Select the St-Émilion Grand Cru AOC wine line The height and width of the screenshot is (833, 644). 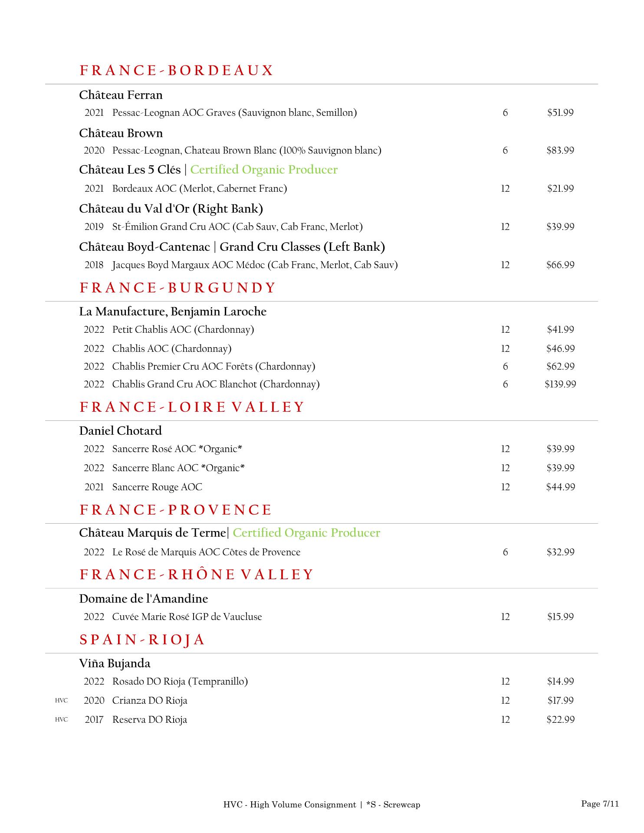tap(237, 227)
